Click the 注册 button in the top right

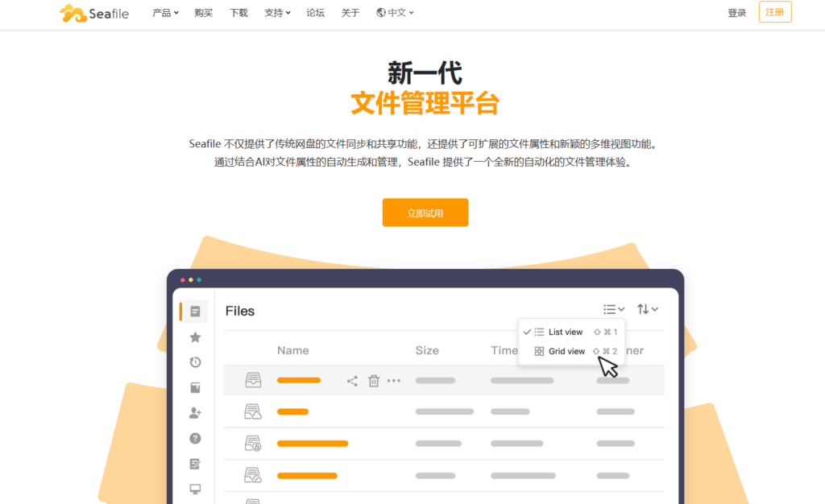click(774, 12)
